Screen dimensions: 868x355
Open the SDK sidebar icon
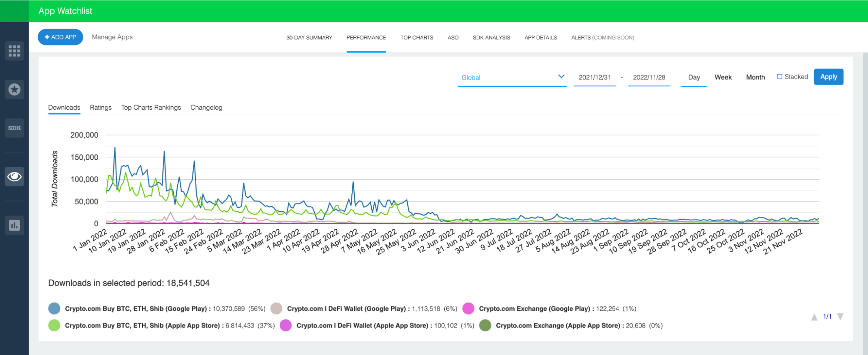[x=14, y=128]
